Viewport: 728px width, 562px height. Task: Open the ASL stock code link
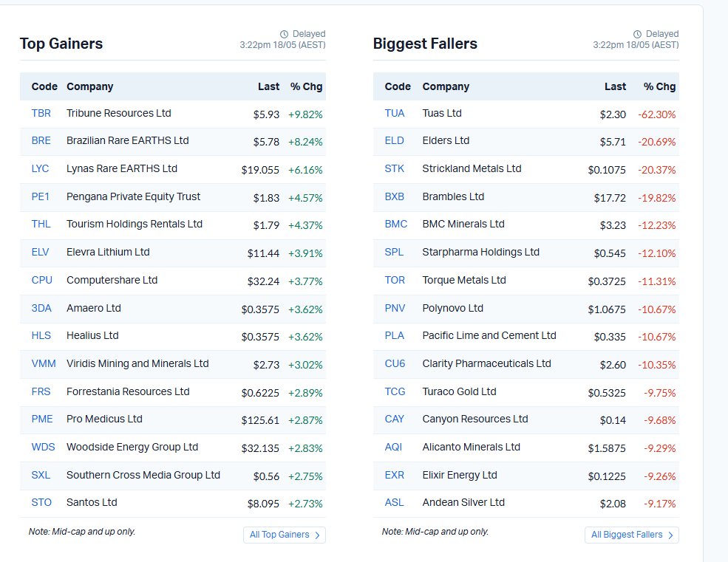point(394,503)
